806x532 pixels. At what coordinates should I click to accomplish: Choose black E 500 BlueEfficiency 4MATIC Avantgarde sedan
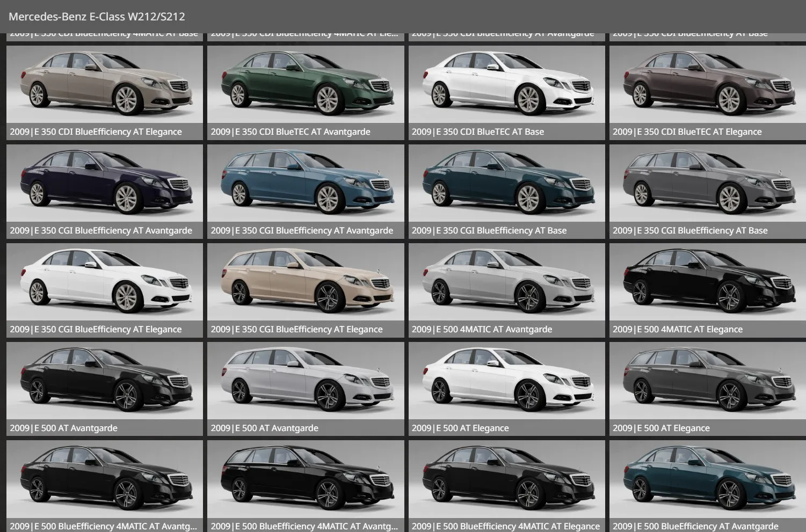tap(105, 486)
